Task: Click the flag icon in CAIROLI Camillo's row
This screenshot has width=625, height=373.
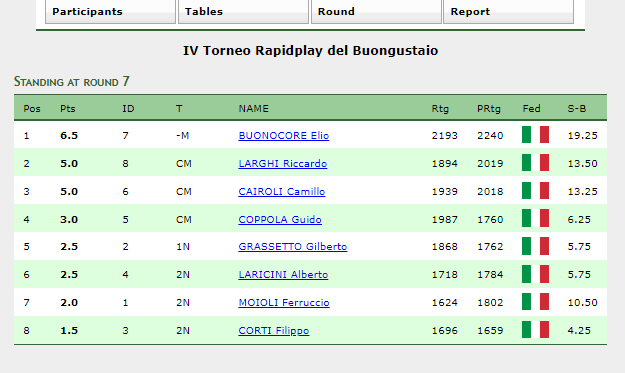Action: [535, 190]
